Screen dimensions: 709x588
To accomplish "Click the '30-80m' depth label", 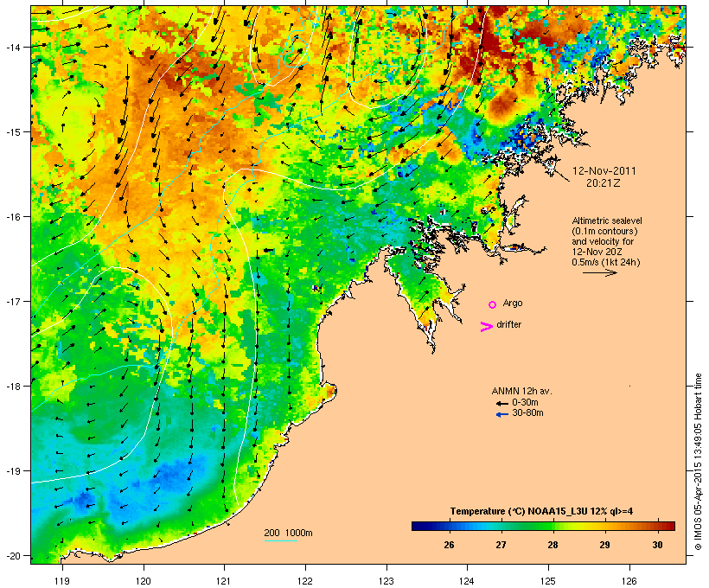I will (x=527, y=413).
